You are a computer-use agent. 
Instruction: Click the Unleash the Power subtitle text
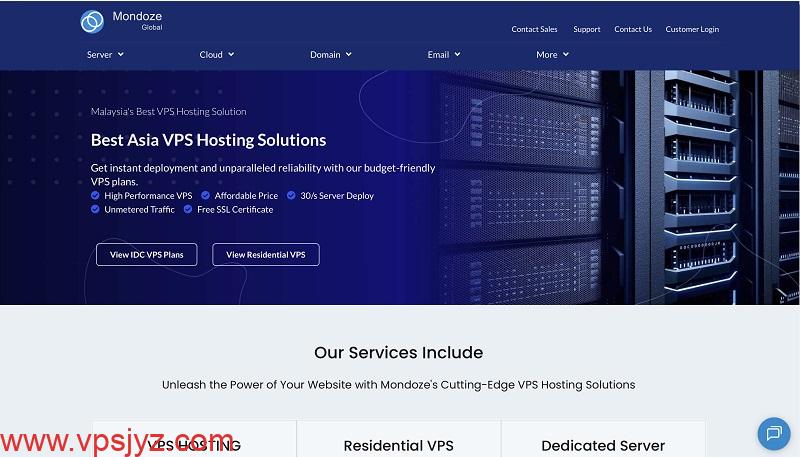click(x=398, y=385)
